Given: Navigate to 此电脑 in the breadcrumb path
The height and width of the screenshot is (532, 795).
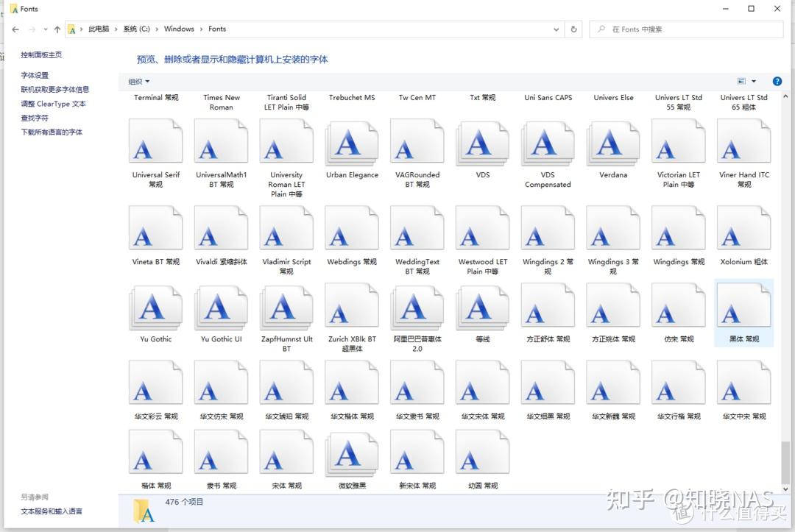Looking at the screenshot, I should click(x=99, y=29).
